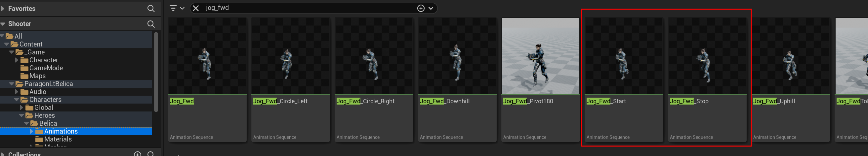
Task: Expand the Character folder arrow
Action: pyautogui.click(x=17, y=60)
